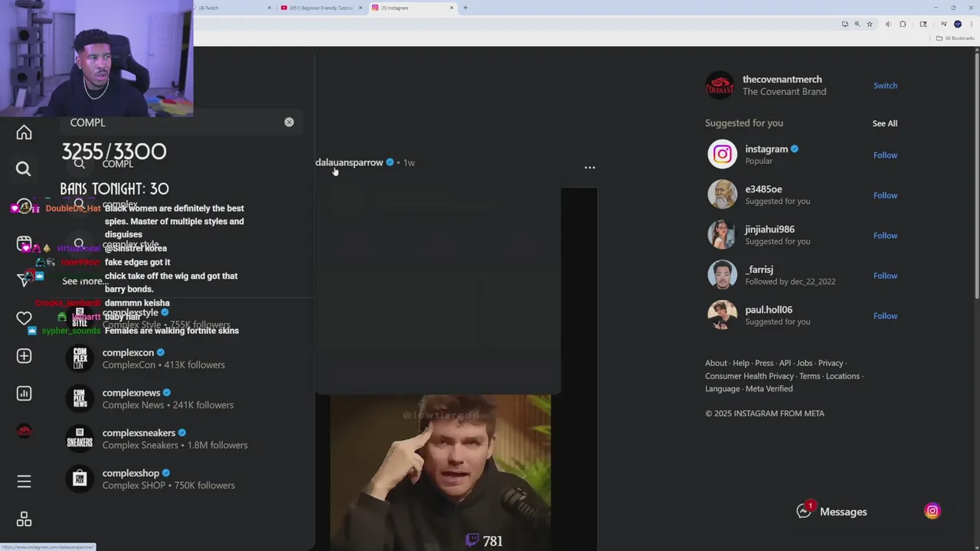The image size is (980, 551).
Task: Click the Press footer link
Action: click(x=764, y=364)
